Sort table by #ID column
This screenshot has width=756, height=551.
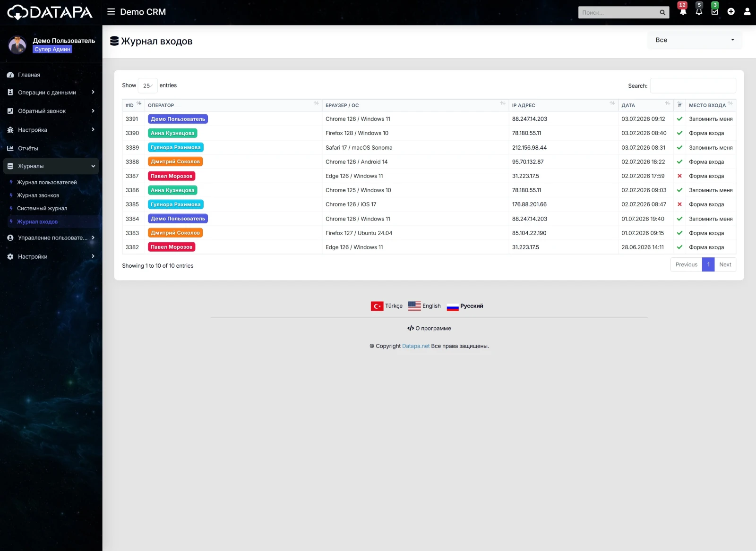[133, 105]
